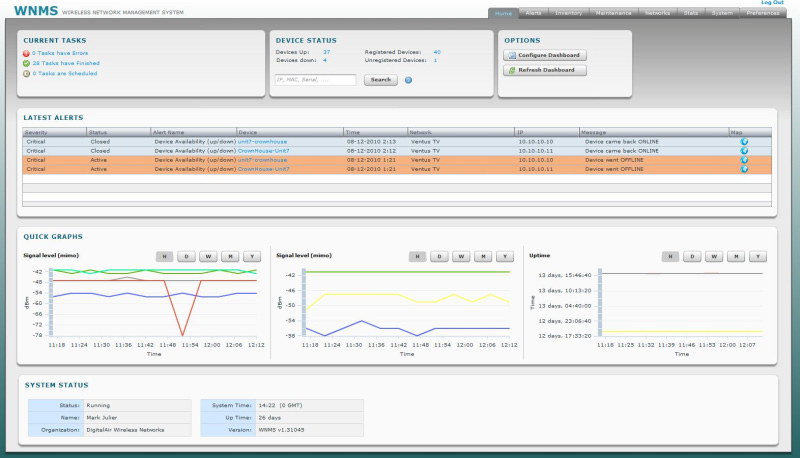
Task: Click the red error tasks icon
Action: 26,51
